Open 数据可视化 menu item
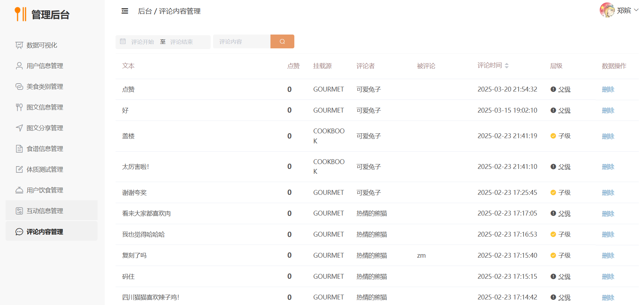The height and width of the screenshot is (305, 644). pyautogui.click(x=52, y=45)
